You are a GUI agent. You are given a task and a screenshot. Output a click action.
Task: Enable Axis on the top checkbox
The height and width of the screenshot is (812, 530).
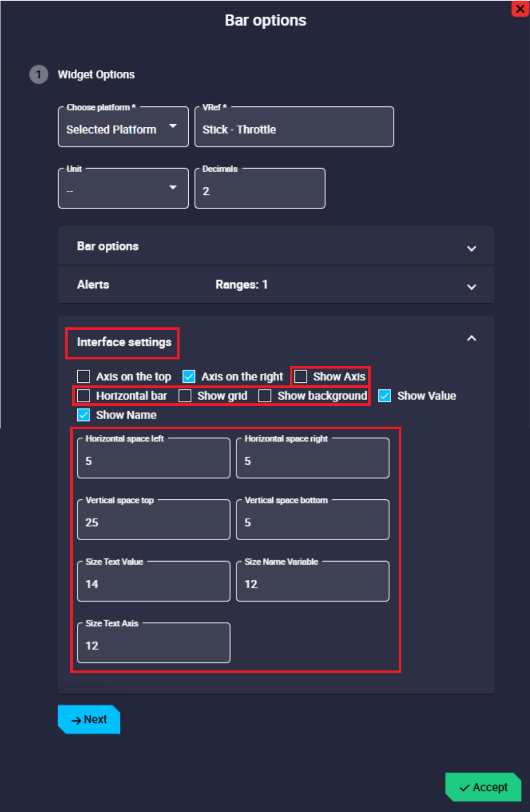pyautogui.click(x=83, y=377)
